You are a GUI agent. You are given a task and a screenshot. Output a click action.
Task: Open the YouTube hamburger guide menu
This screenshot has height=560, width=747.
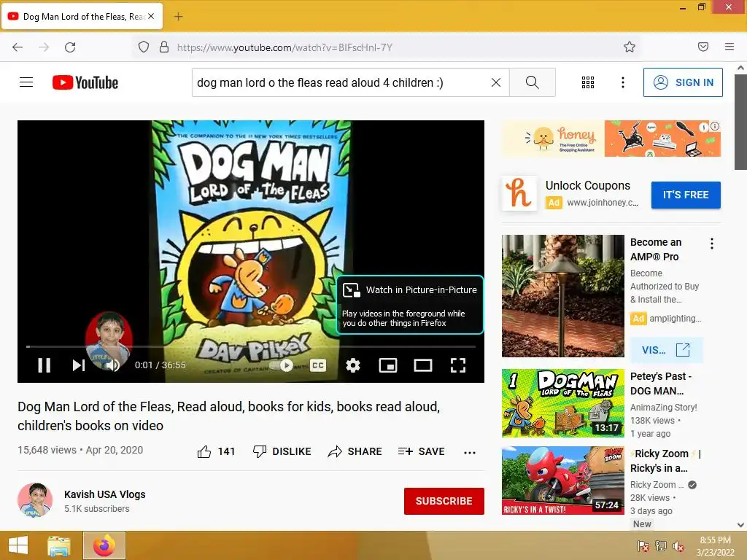(x=26, y=82)
